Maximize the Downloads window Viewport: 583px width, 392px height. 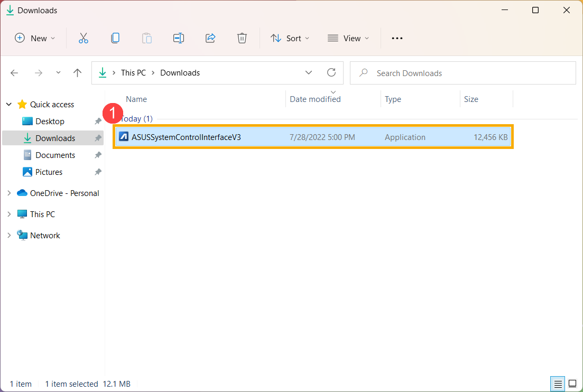535,10
